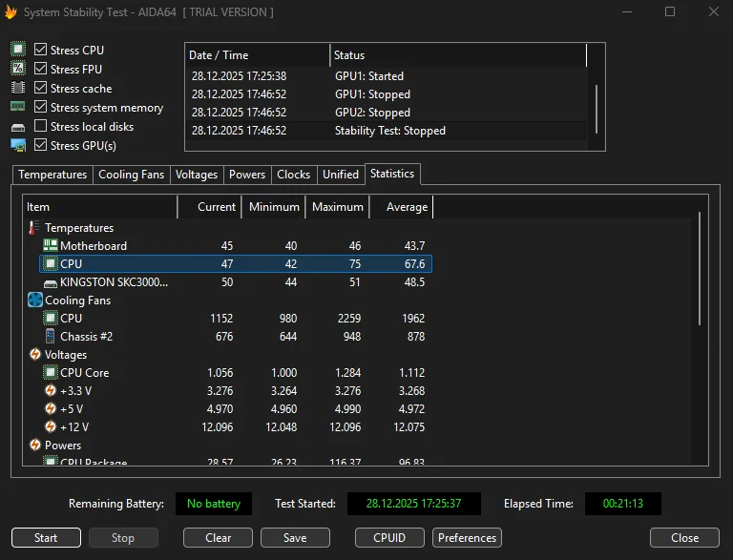733x560 pixels.
Task: Click the AIDA64 flame icon in title bar
Action: click(10, 11)
